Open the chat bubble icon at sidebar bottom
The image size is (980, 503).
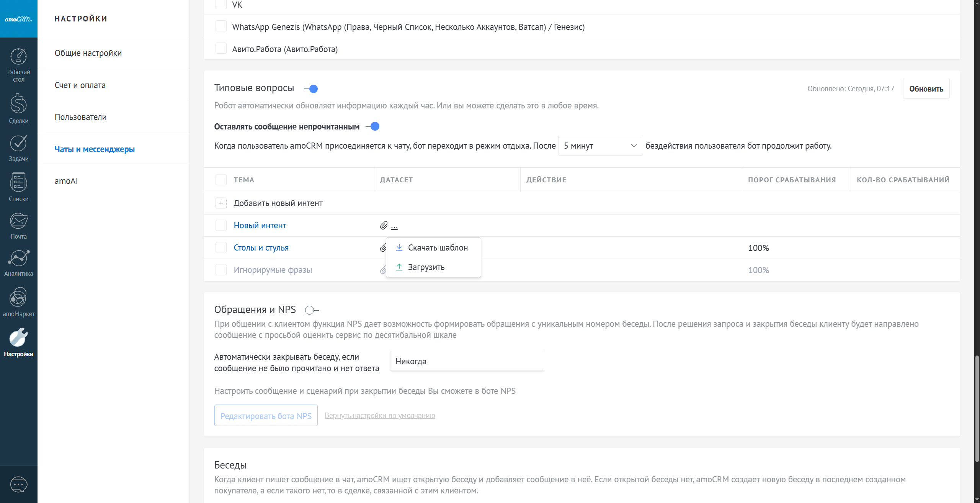click(18, 484)
